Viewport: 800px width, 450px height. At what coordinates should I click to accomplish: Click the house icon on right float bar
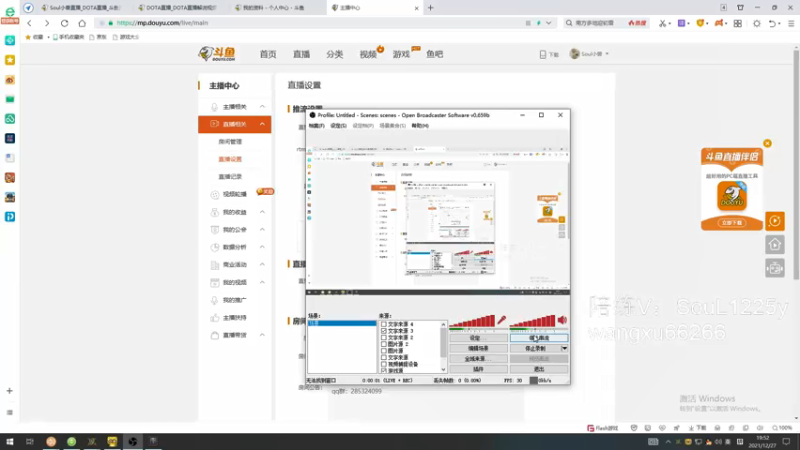(x=774, y=245)
